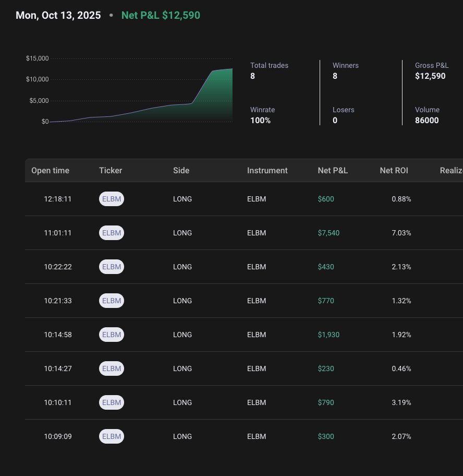This screenshot has width=463, height=476.
Task: Click the $10,000 chart axis label
Action: [x=38, y=79]
